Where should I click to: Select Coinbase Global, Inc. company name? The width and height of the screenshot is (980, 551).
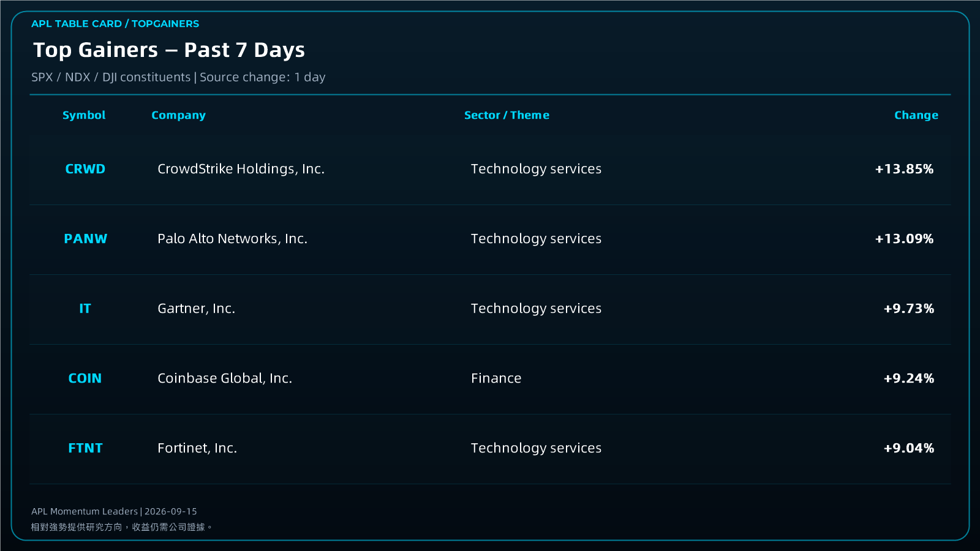pyautogui.click(x=225, y=378)
